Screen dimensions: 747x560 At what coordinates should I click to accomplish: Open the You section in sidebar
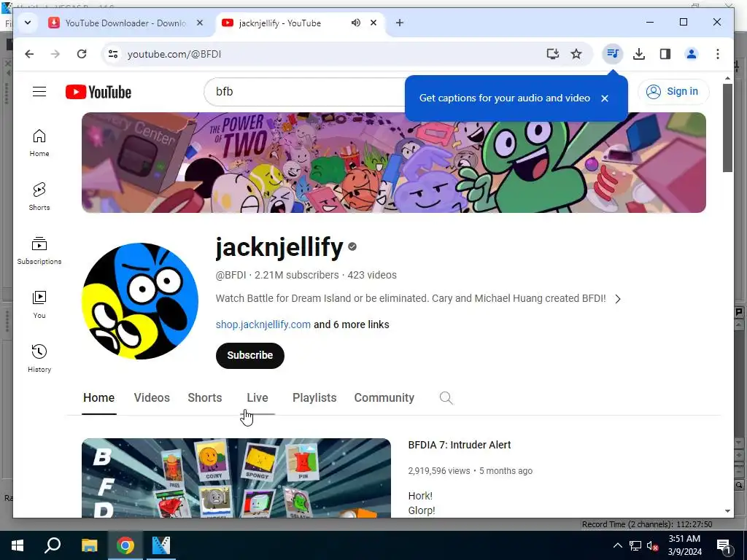click(39, 305)
